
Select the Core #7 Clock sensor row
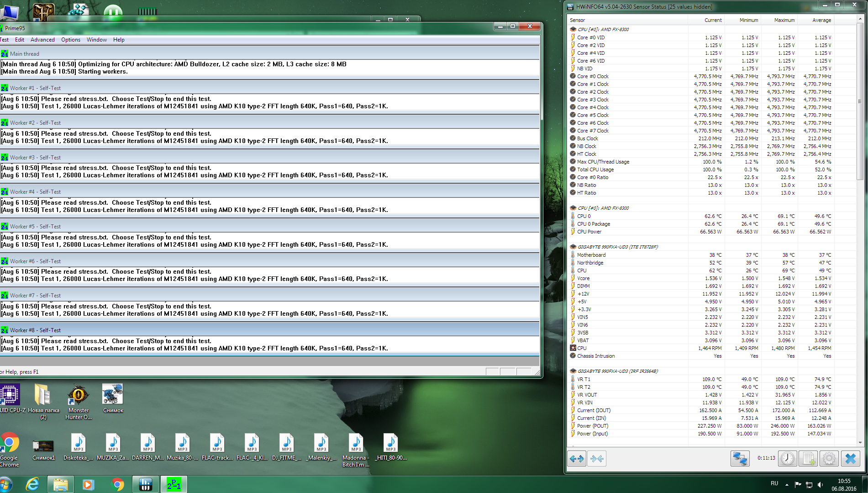click(x=701, y=131)
